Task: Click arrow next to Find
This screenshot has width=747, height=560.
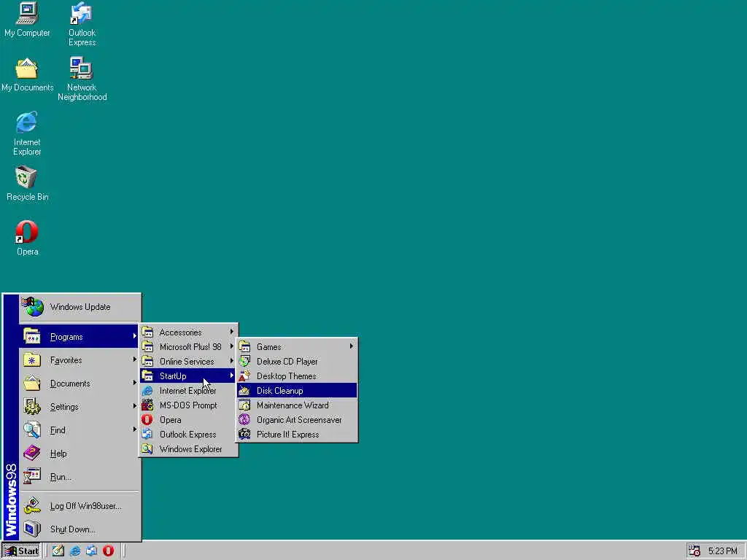Action: [135, 429]
